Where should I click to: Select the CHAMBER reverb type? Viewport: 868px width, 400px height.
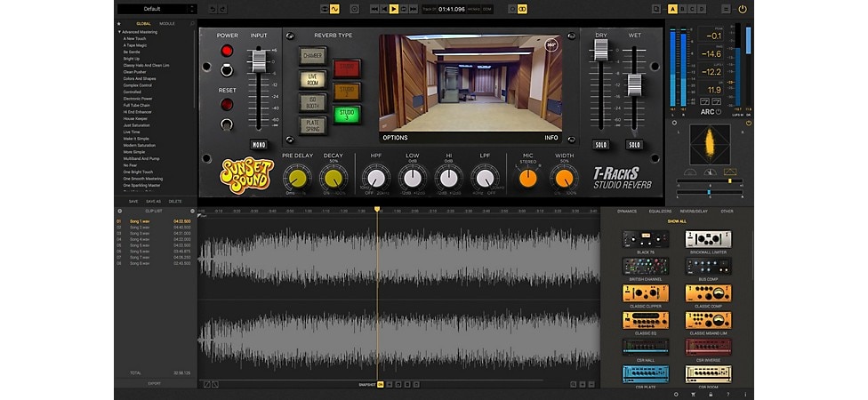pyautogui.click(x=313, y=56)
